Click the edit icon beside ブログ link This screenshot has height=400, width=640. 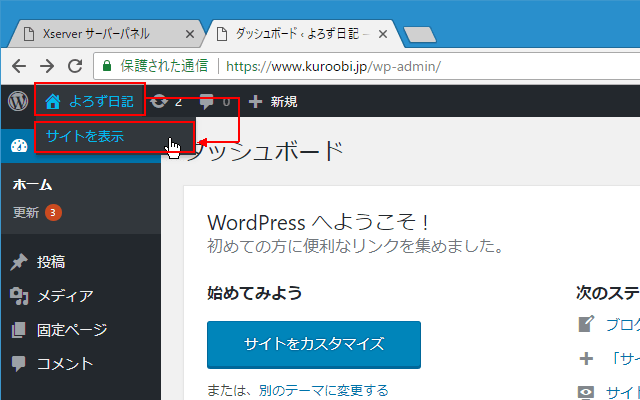click(x=587, y=324)
